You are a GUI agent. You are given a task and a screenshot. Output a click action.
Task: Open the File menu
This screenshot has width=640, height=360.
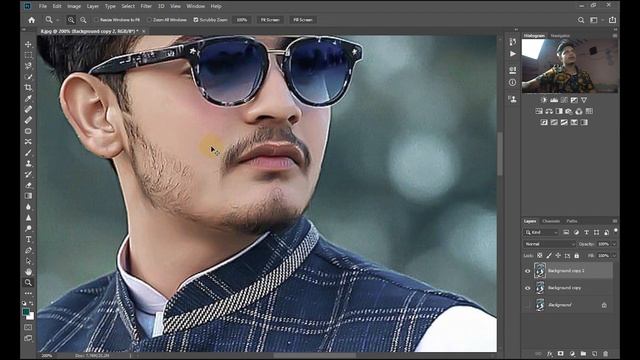point(43,6)
